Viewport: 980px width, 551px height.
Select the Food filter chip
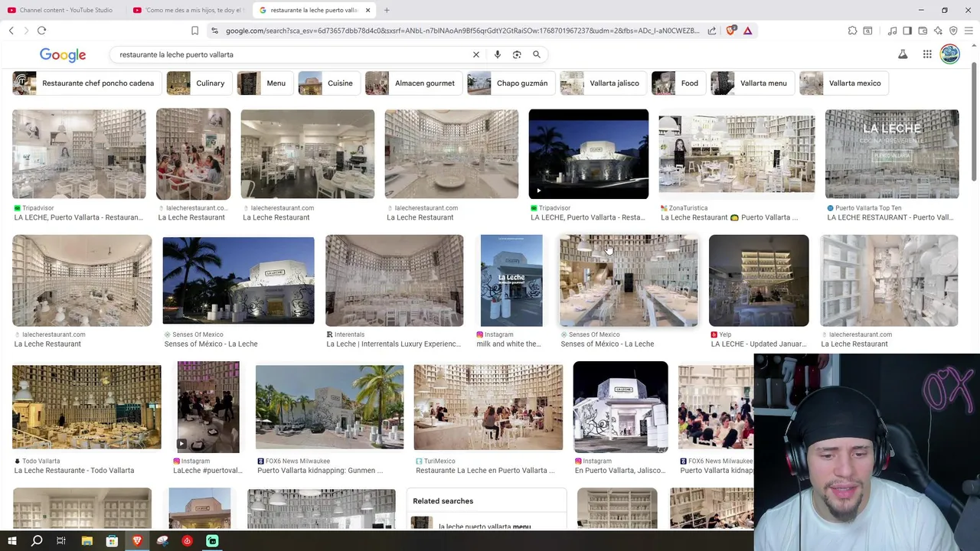[x=678, y=83]
